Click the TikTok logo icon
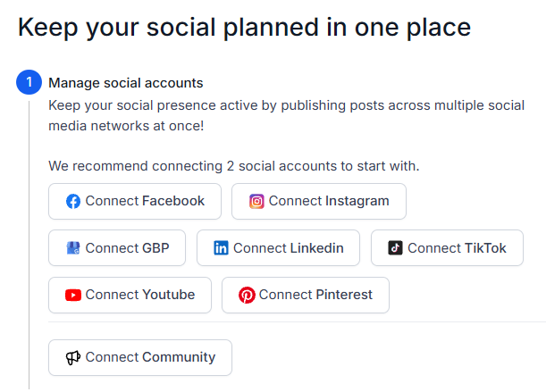 tap(395, 248)
